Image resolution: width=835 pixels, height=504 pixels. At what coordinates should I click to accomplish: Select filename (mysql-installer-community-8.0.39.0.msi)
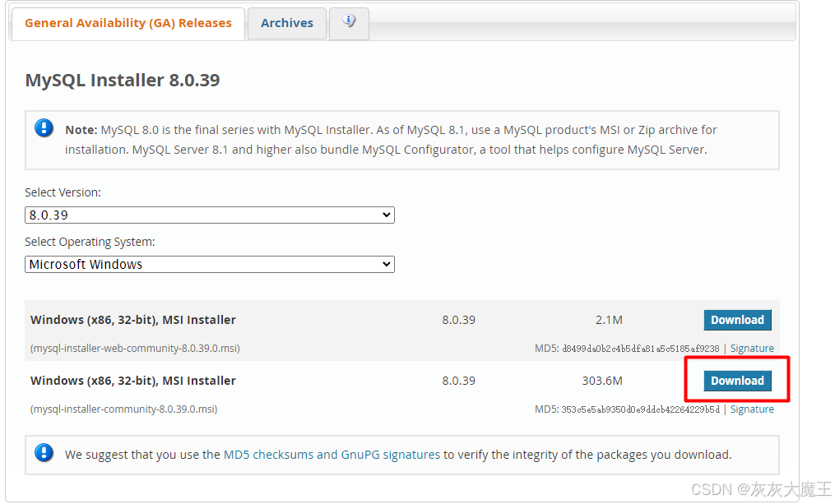click(124, 409)
